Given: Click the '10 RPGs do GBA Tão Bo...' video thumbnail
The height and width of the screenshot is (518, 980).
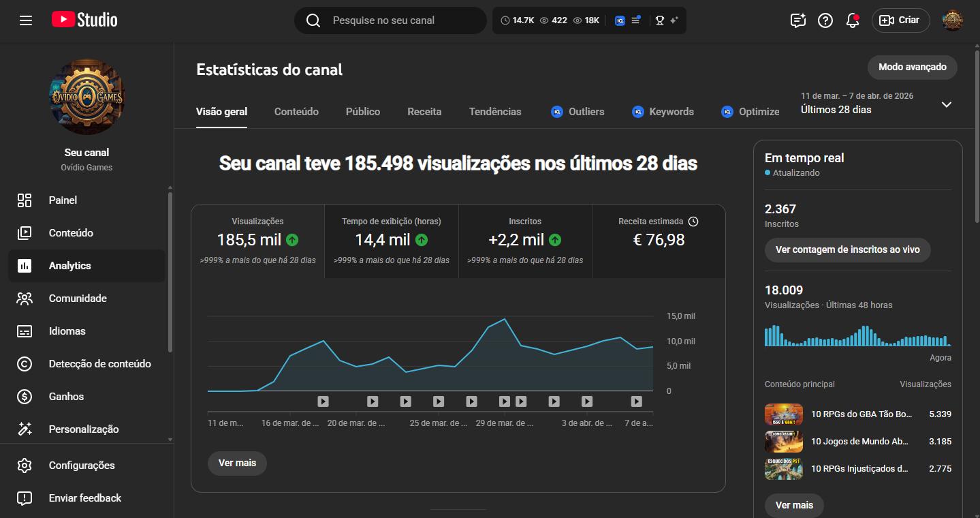Looking at the screenshot, I should point(784,414).
